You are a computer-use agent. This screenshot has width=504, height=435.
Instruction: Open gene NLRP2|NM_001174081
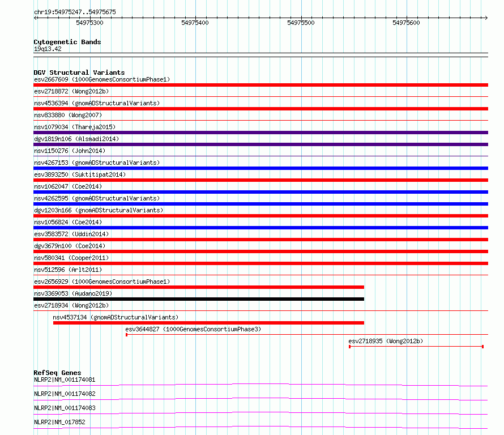(x=65, y=379)
